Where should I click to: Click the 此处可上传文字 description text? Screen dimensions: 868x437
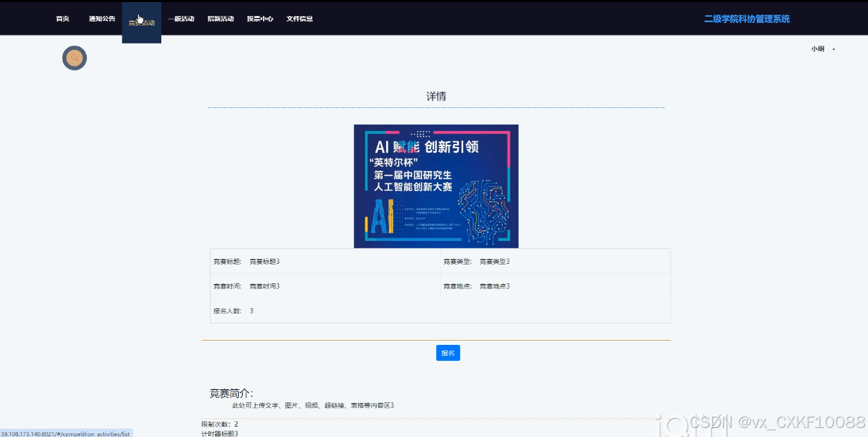[313, 406]
